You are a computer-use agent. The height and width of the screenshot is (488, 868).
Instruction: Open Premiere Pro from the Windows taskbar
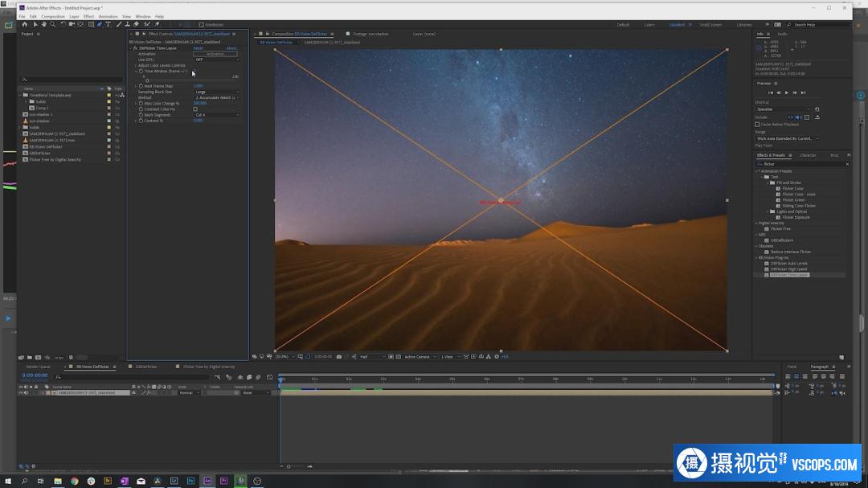click(x=223, y=481)
